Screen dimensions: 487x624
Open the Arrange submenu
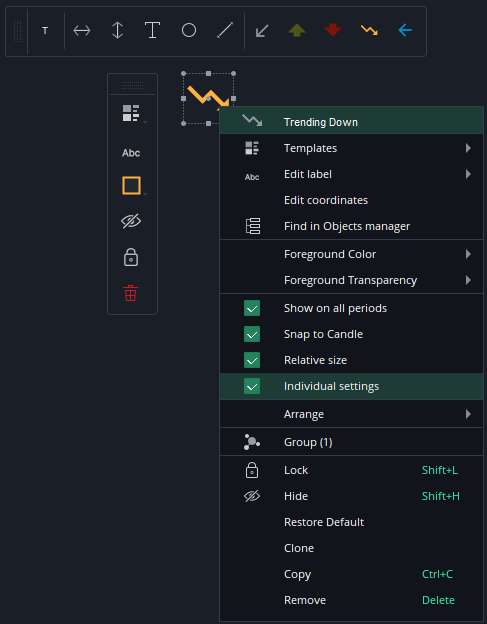(x=351, y=414)
